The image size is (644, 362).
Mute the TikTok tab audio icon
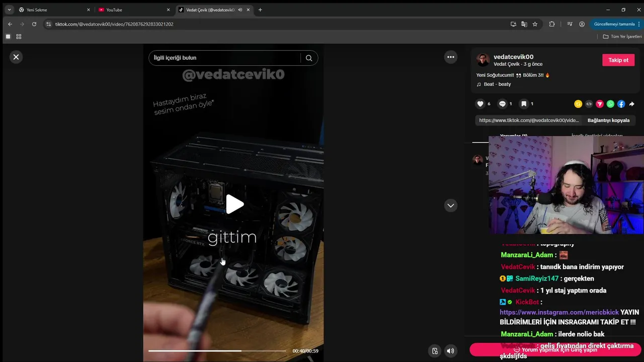click(x=240, y=10)
